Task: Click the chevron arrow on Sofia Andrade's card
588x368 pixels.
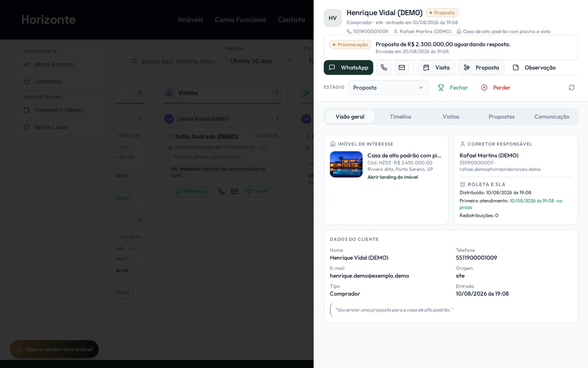Action: (275, 191)
